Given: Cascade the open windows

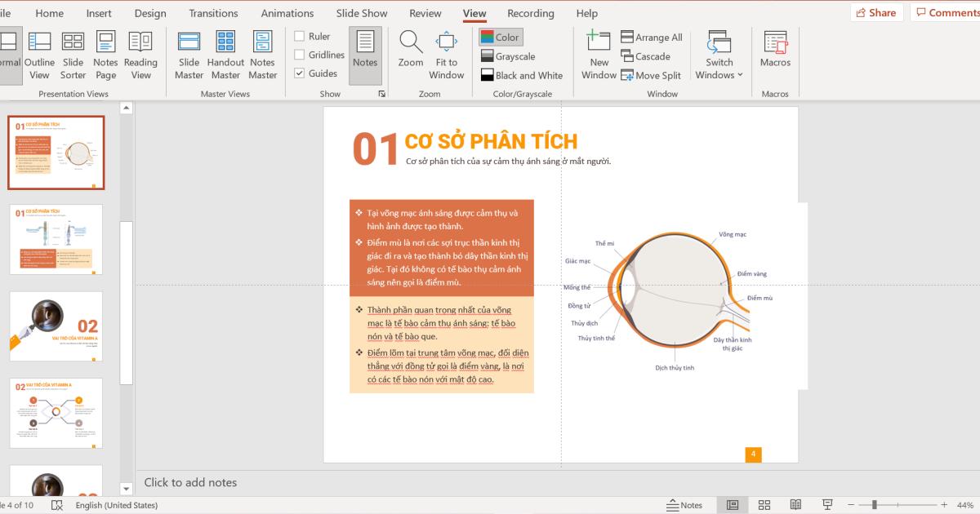Looking at the screenshot, I should pos(646,56).
